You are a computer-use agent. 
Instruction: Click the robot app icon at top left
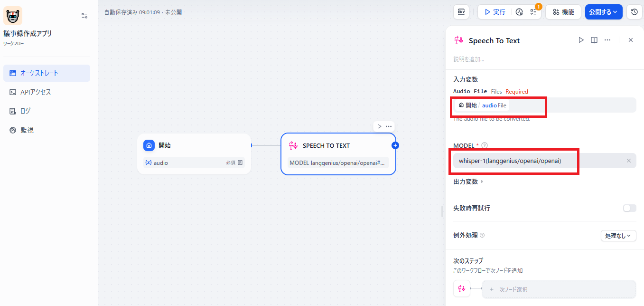(x=12, y=15)
